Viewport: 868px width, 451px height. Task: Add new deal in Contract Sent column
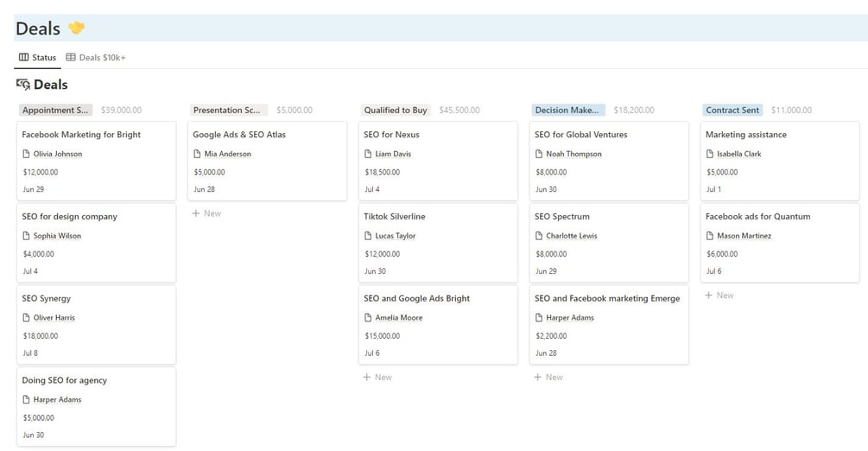click(x=720, y=295)
